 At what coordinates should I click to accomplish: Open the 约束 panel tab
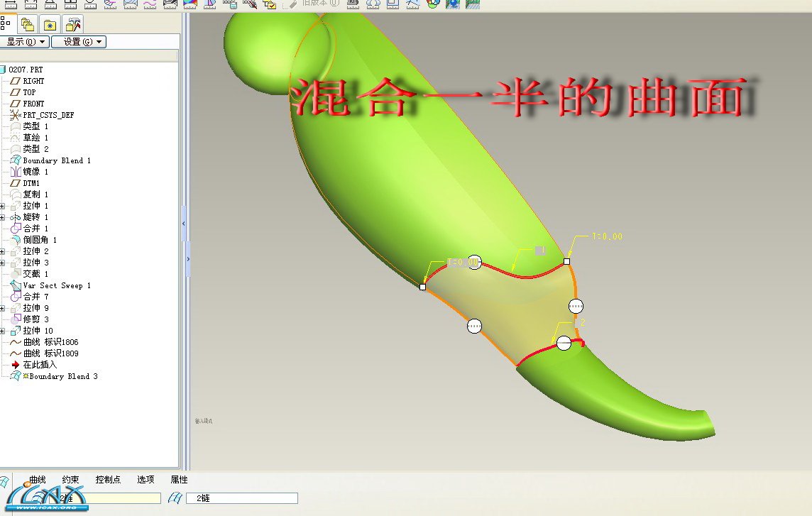70,480
